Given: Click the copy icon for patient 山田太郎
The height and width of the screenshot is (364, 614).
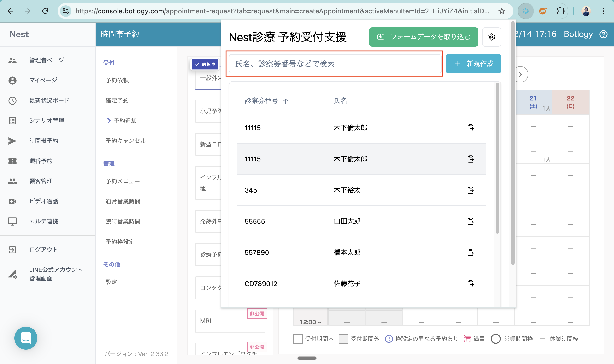Looking at the screenshot, I should pyautogui.click(x=470, y=221).
